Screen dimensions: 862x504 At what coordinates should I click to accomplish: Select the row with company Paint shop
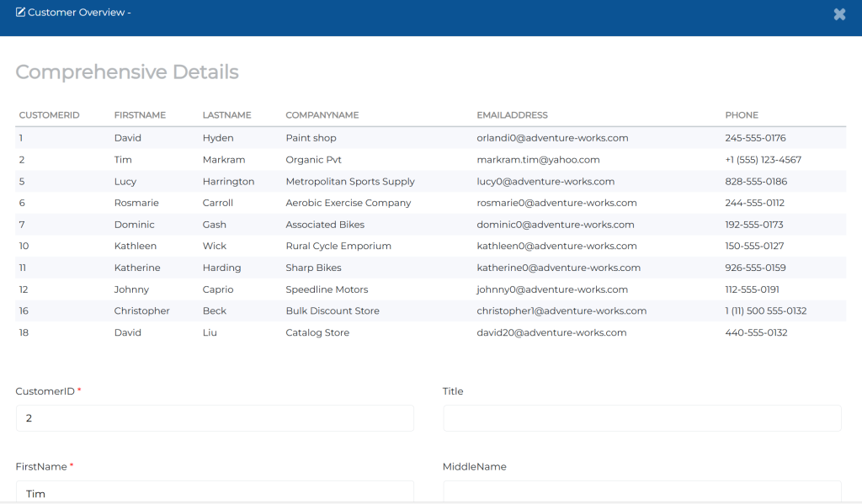(x=430, y=138)
